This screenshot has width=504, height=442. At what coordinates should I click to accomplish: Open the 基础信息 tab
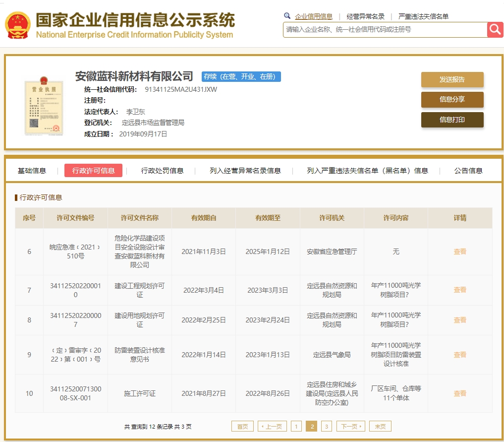click(x=32, y=171)
